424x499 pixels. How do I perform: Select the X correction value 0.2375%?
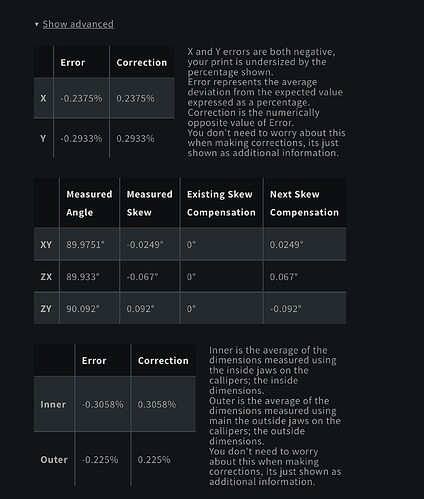135,98
